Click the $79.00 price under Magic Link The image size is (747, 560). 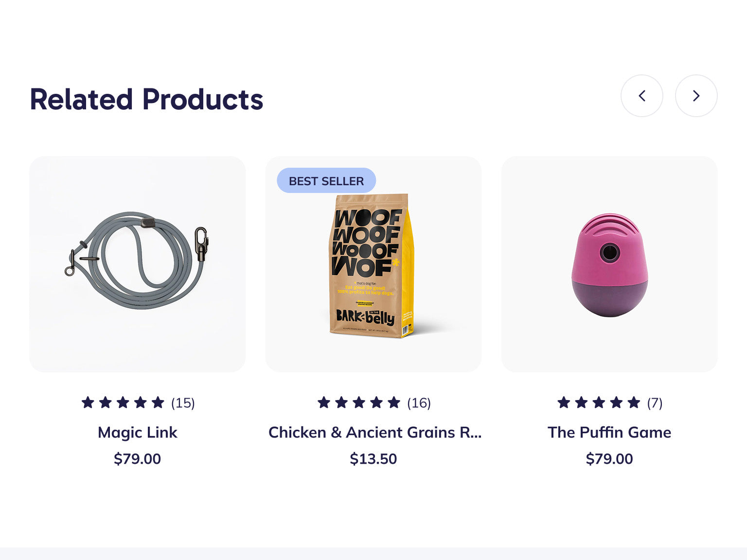point(137,458)
